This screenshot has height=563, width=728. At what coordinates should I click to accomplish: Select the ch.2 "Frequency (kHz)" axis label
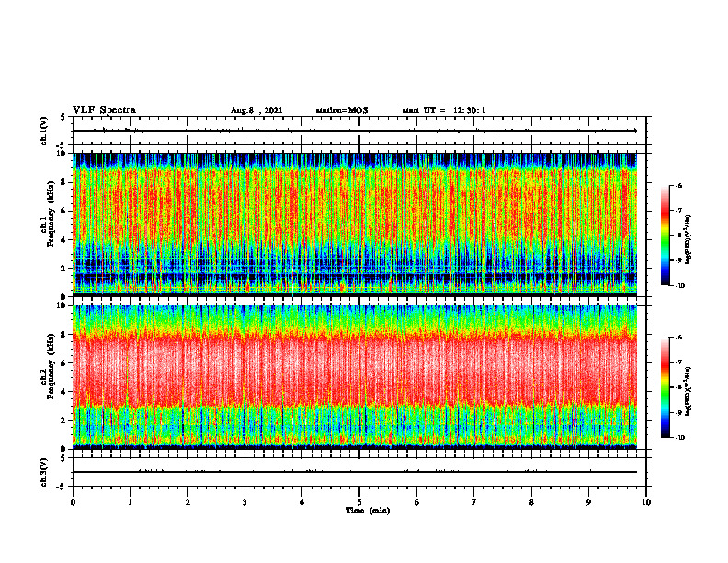pos(51,366)
